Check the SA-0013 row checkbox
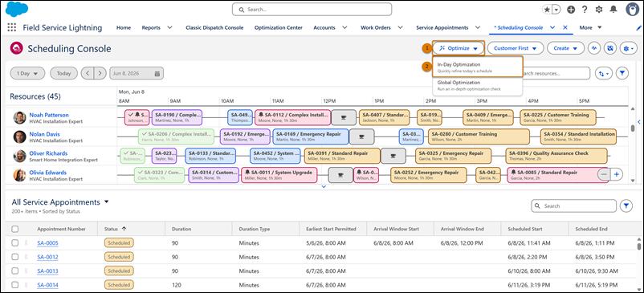This screenshot has height=293, width=644. [14, 271]
